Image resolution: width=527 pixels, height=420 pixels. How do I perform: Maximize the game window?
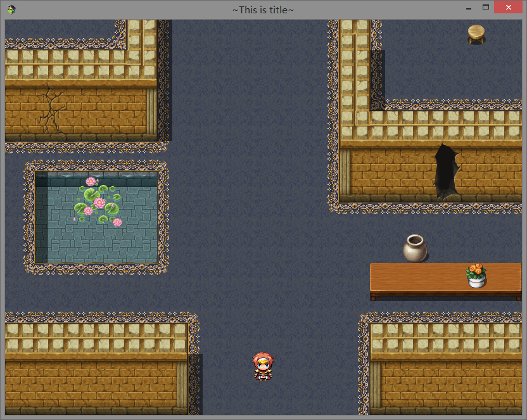coord(486,8)
